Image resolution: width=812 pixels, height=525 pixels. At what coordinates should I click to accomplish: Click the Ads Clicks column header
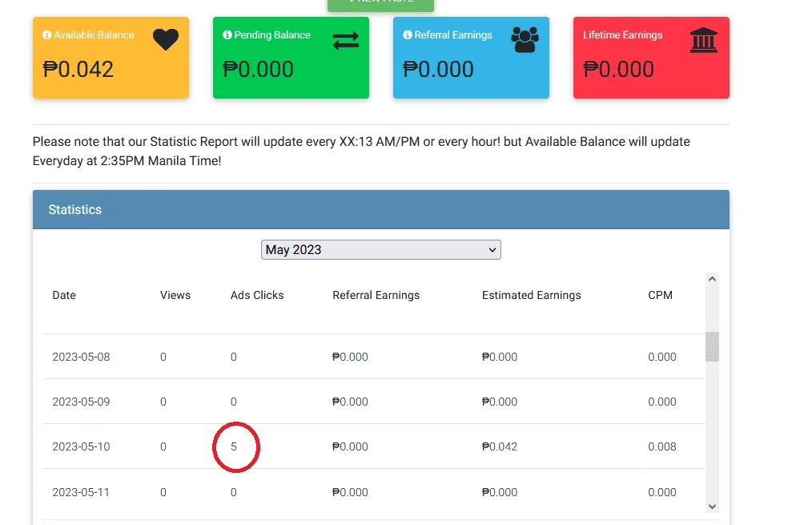[257, 295]
